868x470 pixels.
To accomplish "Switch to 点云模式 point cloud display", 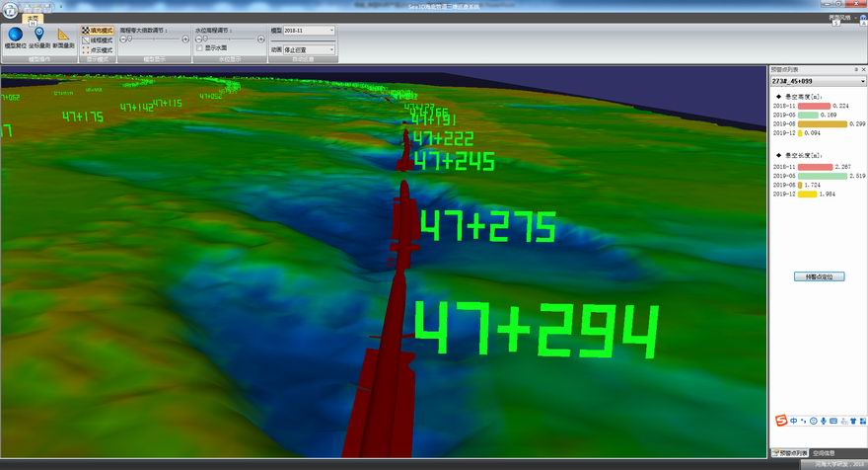I will point(97,50).
